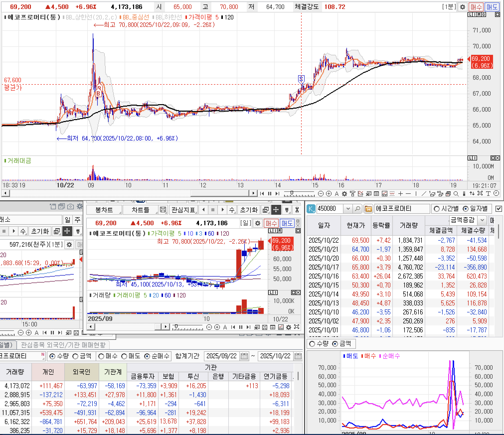This screenshot has height=435, width=504.
Task: Click the 일 period tab in left chart panel
Action: pos(68,219)
